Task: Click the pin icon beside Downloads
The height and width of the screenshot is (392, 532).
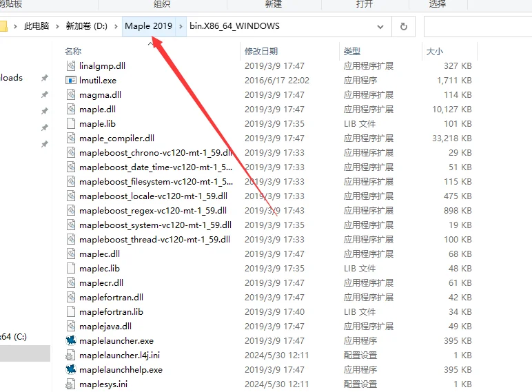Action: (45, 79)
